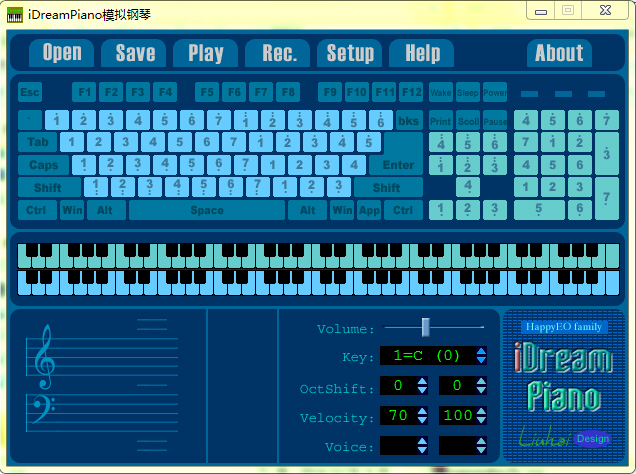Screen dimensions: 636x474
Task: Click the Scoll virtual key
Action: pyautogui.click(x=468, y=120)
